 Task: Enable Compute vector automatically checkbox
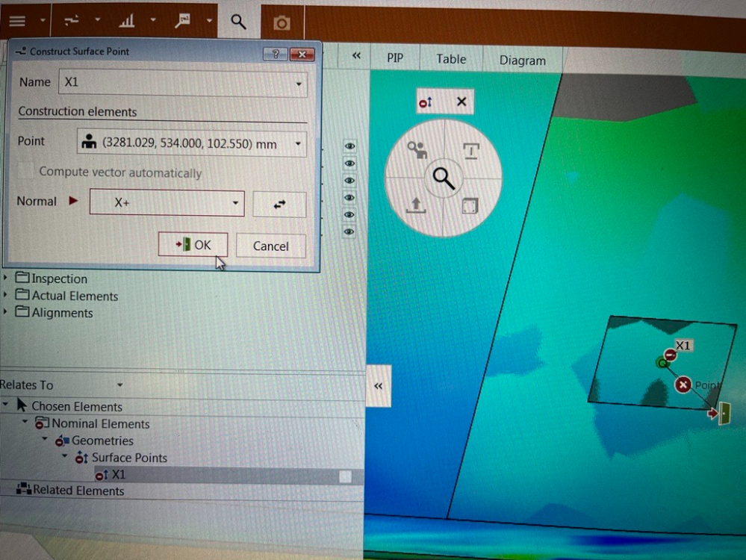click(27, 172)
